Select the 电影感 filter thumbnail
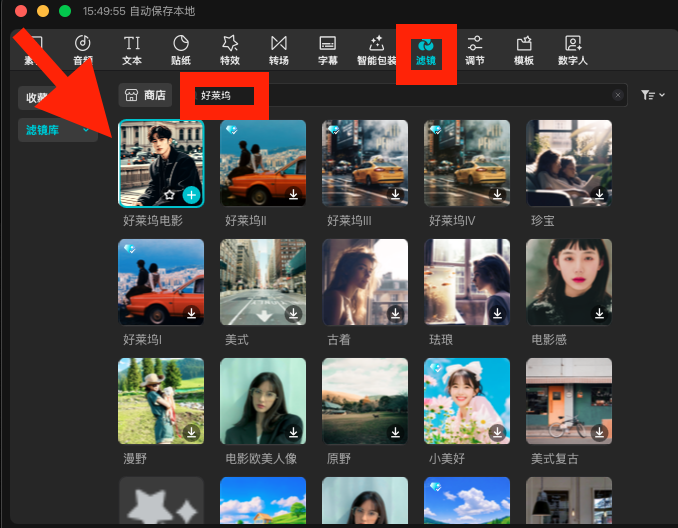Image resolution: width=678 pixels, height=528 pixels. coord(569,282)
